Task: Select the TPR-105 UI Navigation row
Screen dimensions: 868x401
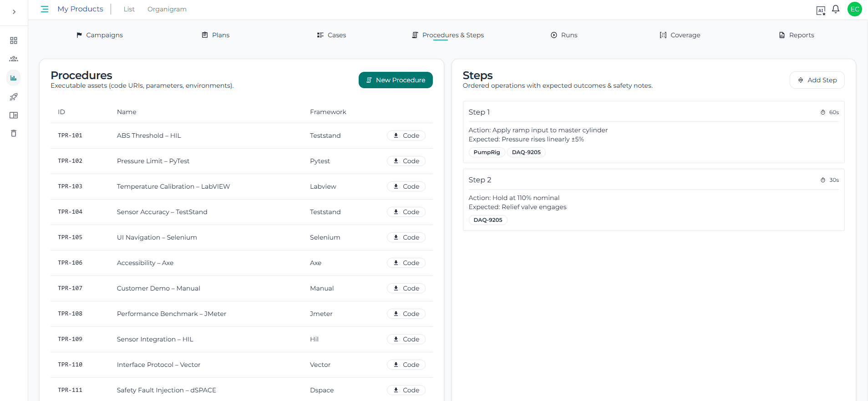Action: (157, 237)
